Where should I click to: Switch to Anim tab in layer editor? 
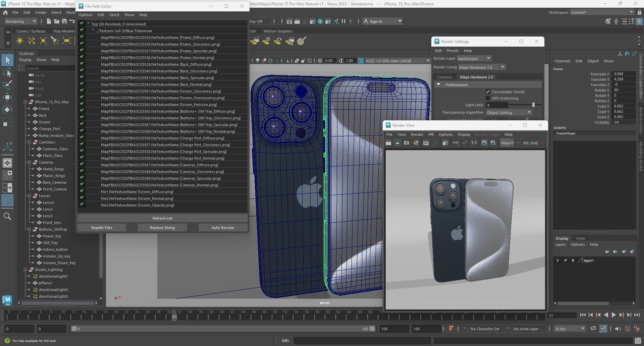tap(580, 238)
